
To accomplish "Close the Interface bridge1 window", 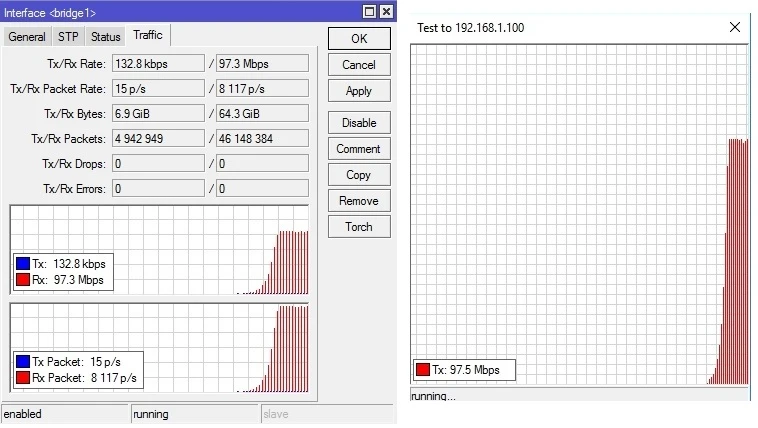I will pos(386,11).
